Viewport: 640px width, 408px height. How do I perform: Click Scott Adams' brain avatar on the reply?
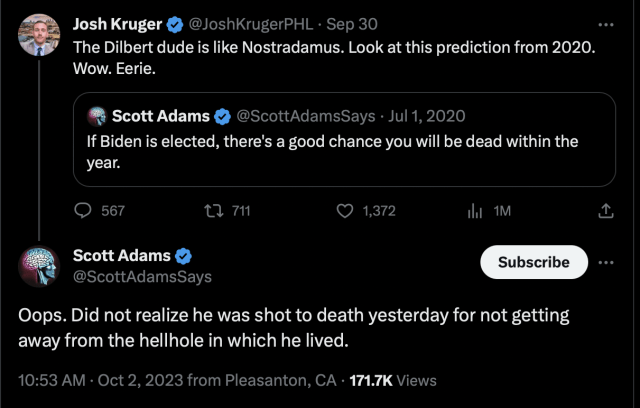tap(39, 266)
